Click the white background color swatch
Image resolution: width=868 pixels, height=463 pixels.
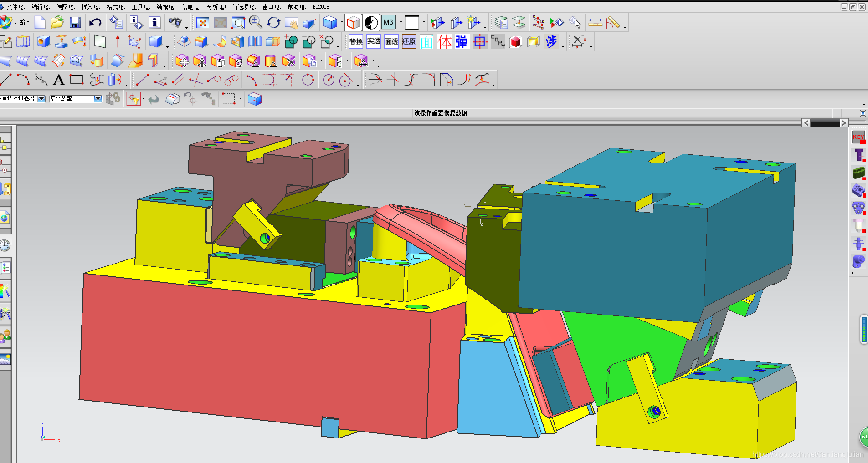tap(412, 22)
